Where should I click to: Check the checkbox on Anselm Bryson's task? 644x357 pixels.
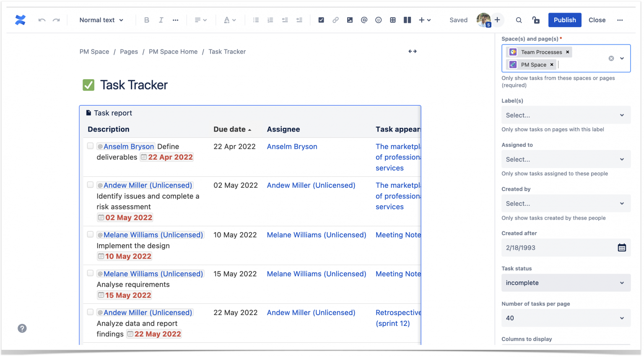[90, 145]
